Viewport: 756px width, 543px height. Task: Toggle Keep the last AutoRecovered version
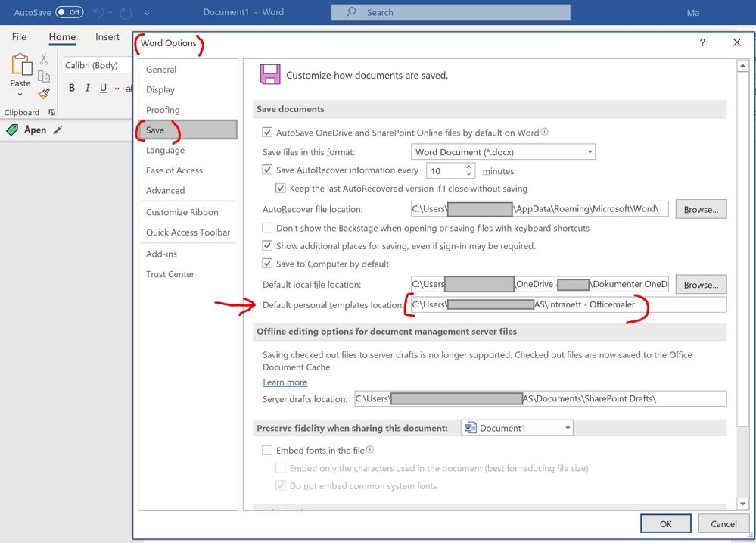281,188
